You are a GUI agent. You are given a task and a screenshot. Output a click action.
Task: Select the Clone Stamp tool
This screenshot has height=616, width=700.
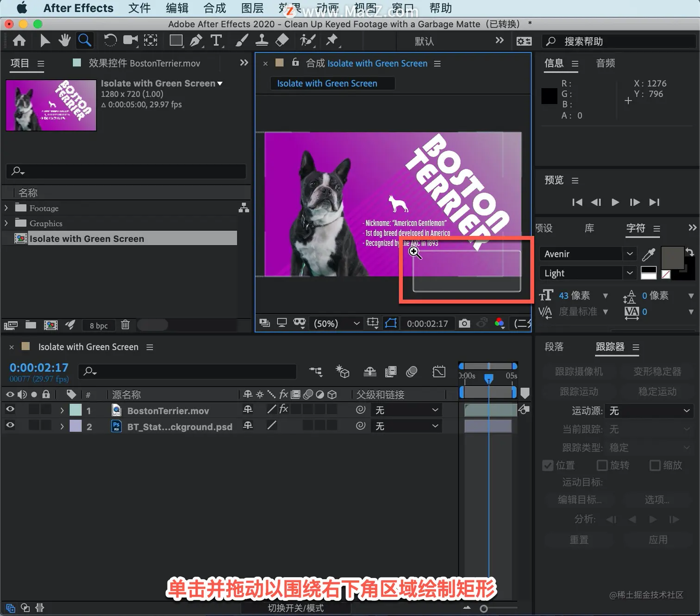point(262,41)
